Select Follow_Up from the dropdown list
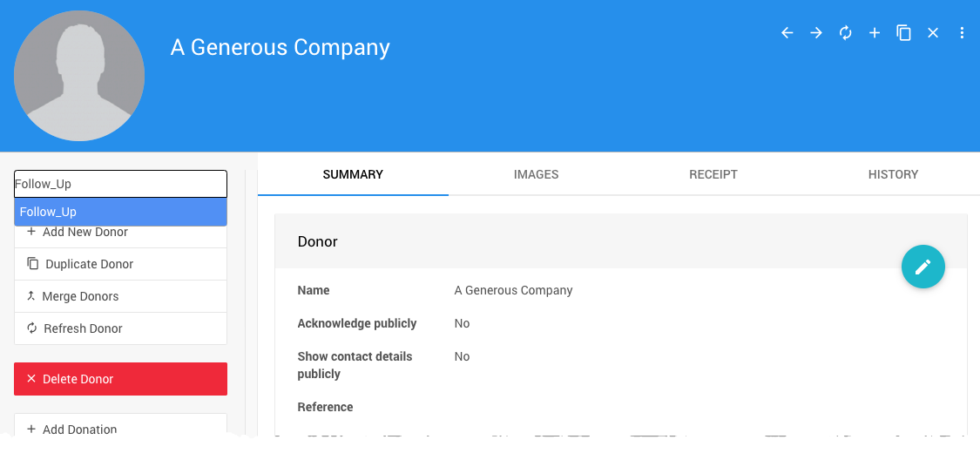Image resolution: width=980 pixels, height=460 pixels. 120,212
